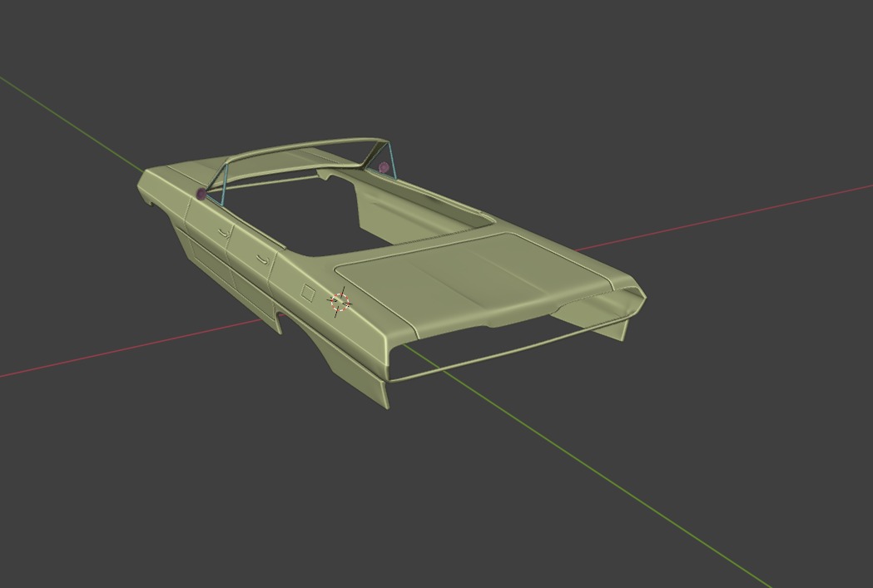
Task: Click the square fuel door on rear fender
Action: tap(307, 293)
